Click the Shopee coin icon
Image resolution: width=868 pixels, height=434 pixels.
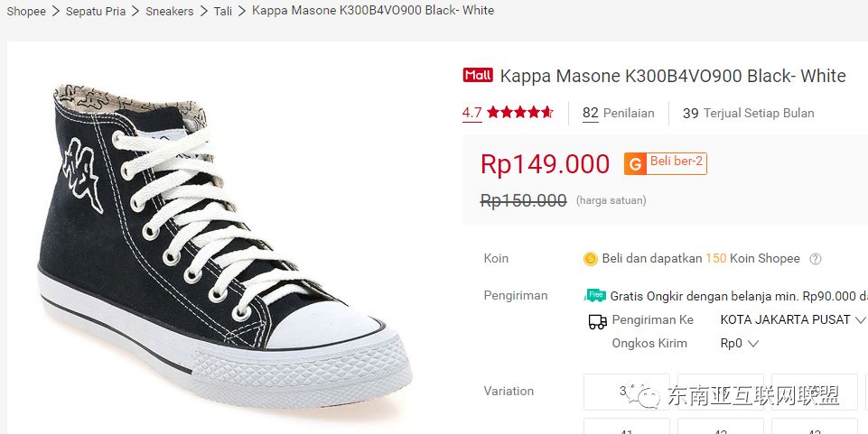click(591, 259)
